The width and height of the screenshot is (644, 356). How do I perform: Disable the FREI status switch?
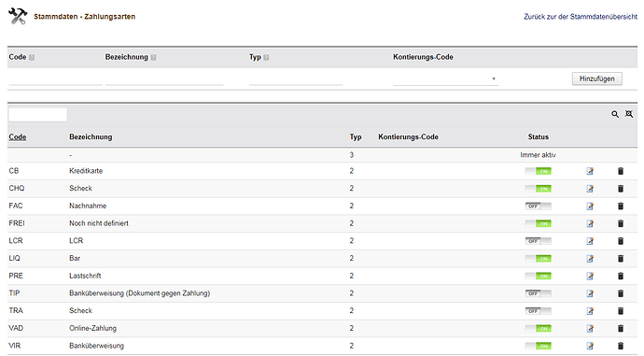pyautogui.click(x=538, y=223)
